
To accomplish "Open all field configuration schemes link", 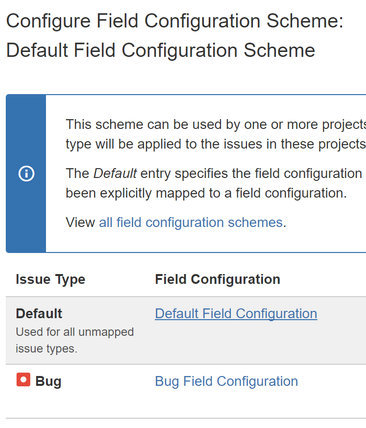I will pos(191,222).
